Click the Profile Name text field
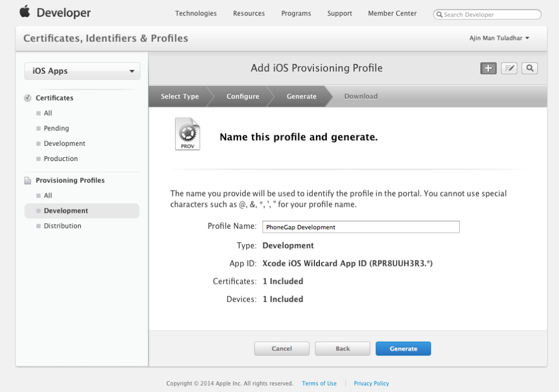559x392 pixels. (x=361, y=227)
